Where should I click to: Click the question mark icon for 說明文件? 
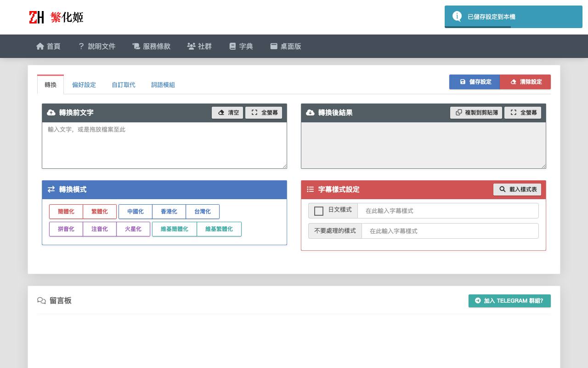81,46
